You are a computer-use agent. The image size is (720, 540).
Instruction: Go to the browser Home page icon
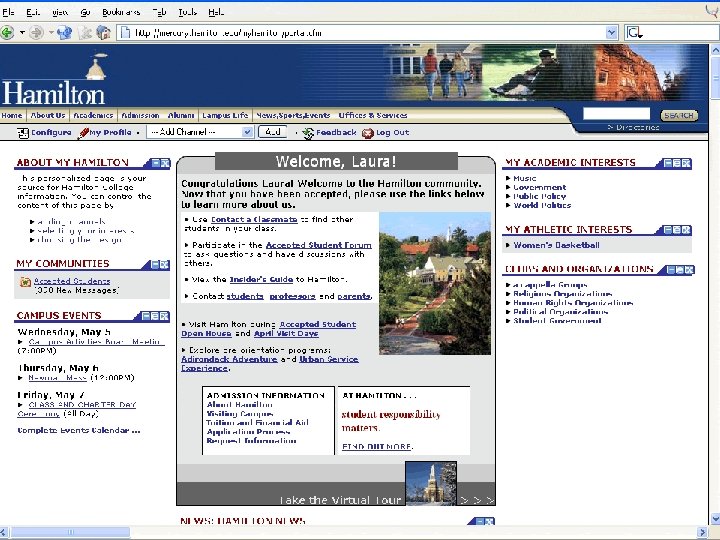[104, 33]
